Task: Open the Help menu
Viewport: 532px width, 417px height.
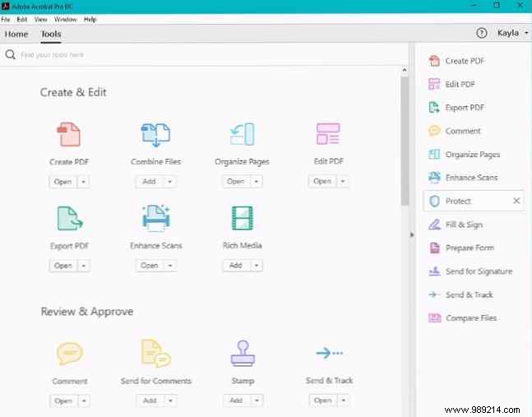Action: pyautogui.click(x=90, y=20)
